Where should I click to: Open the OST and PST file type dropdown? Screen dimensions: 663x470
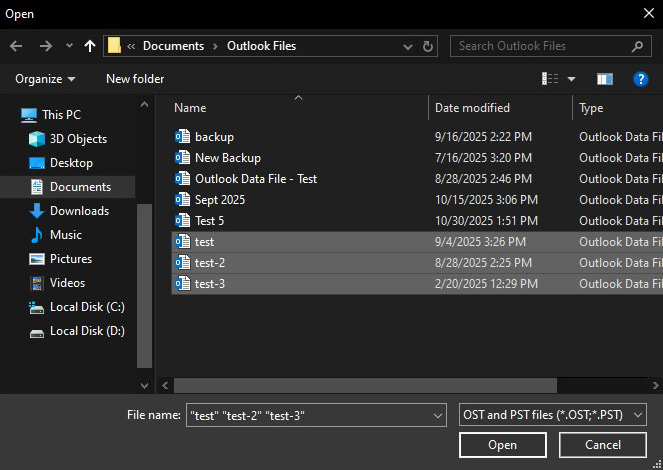coord(552,415)
